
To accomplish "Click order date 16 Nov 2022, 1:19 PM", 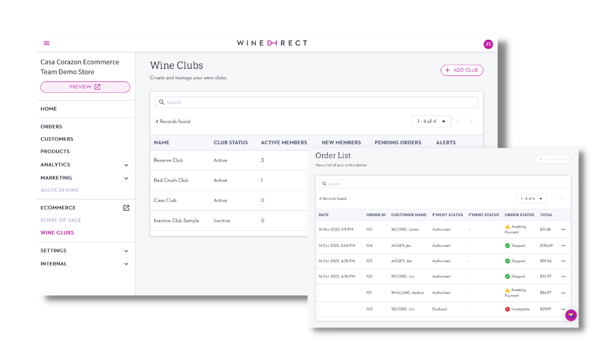I will pos(336,230).
